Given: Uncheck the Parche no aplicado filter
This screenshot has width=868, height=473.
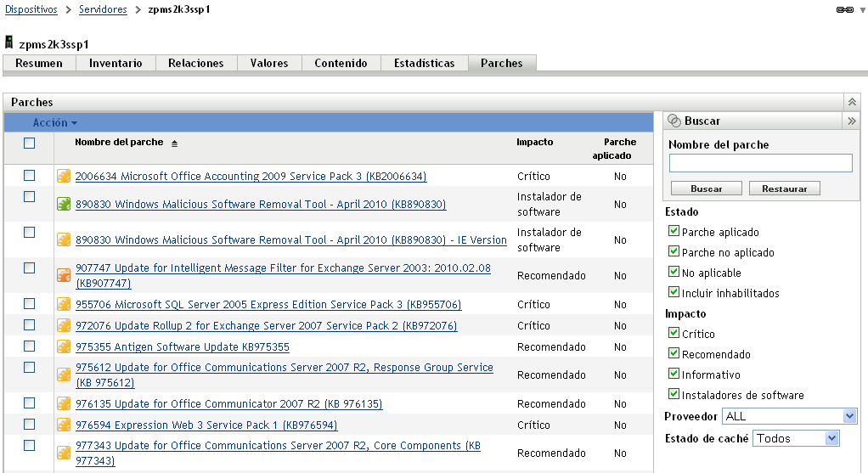Looking at the screenshot, I should point(674,251).
